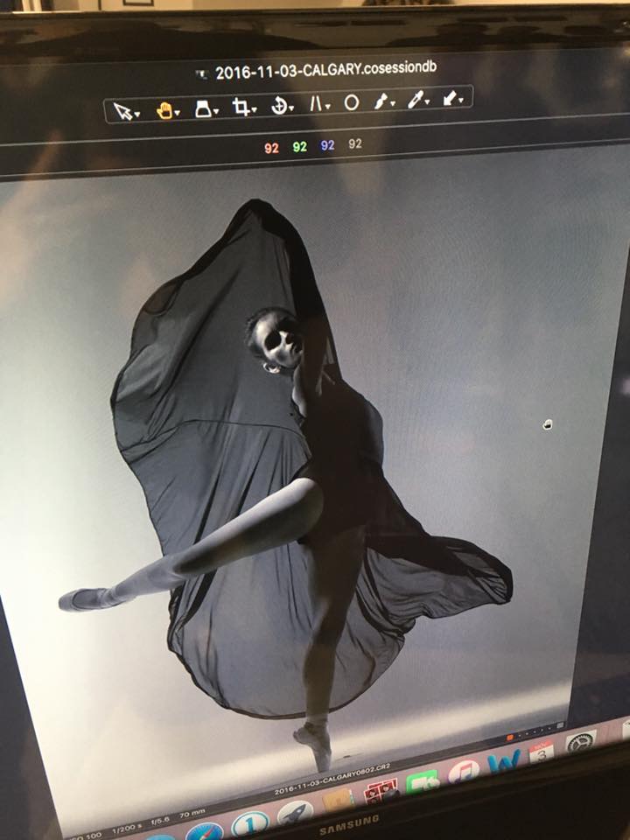Choose the Draw Mask brush tool
The width and height of the screenshot is (630, 840).
[x=381, y=101]
